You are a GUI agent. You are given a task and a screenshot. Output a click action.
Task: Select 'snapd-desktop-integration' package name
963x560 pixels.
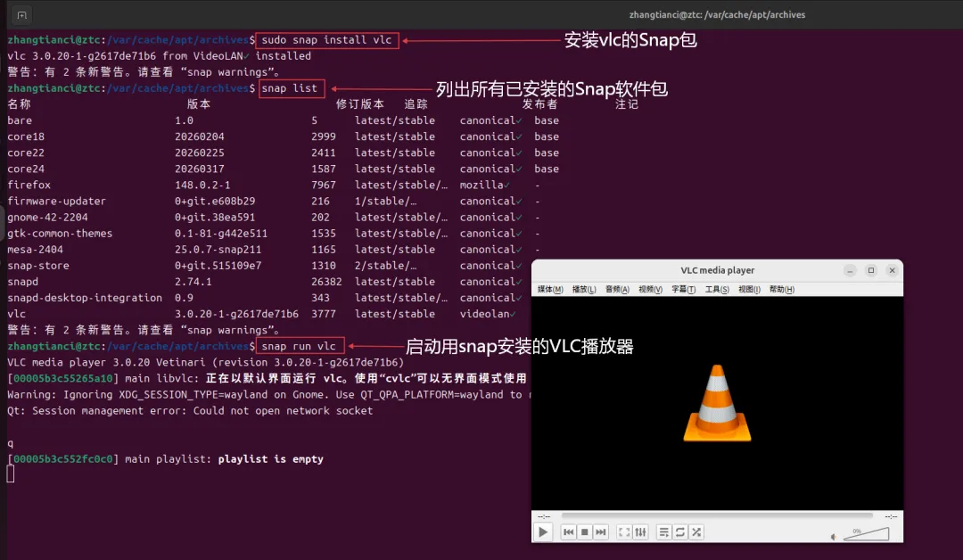pyautogui.click(x=85, y=297)
